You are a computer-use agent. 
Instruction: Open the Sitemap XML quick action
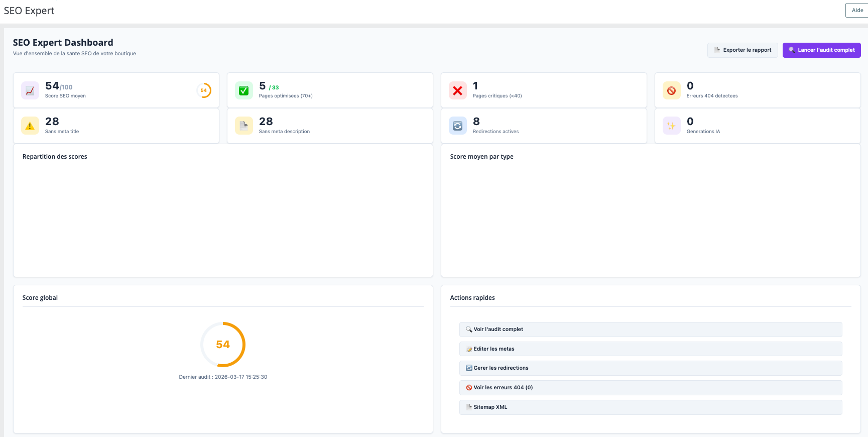tap(651, 407)
